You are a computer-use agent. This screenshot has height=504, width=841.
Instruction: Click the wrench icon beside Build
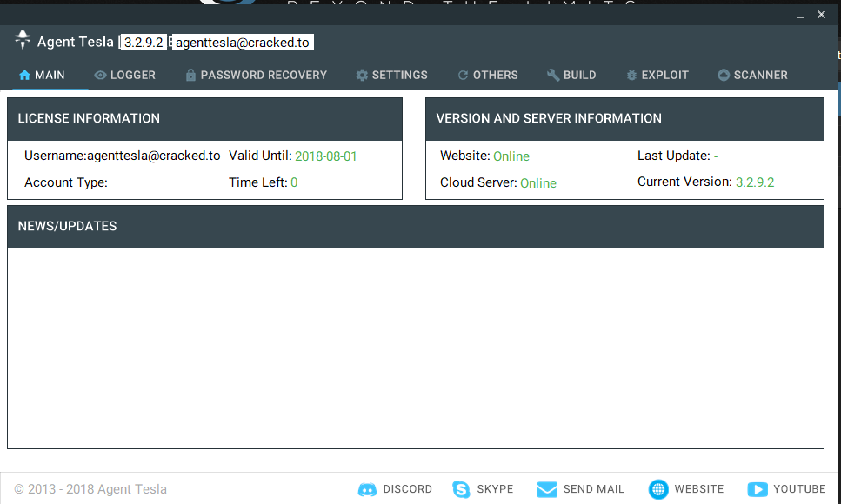pos(553,75)
